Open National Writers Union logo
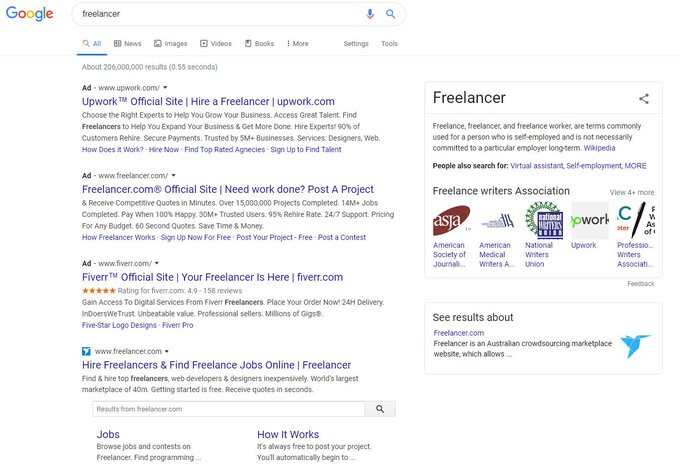The height and width of the screenshot is (471, 680). [544, 220]
